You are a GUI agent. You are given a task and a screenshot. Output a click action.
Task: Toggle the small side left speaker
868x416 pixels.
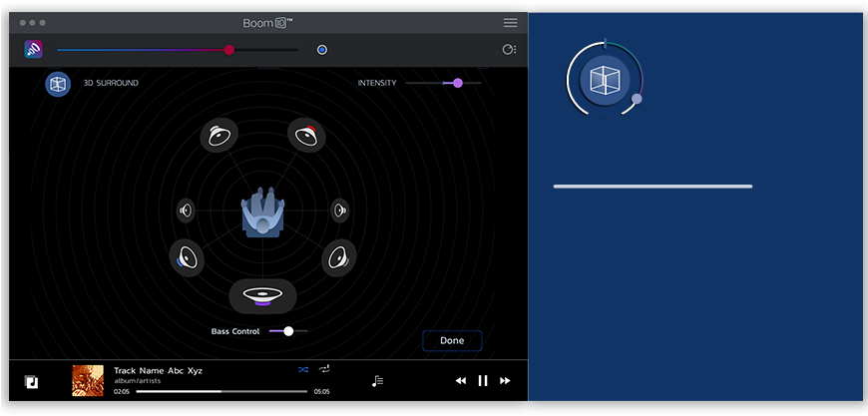click(x=186, y=210)
